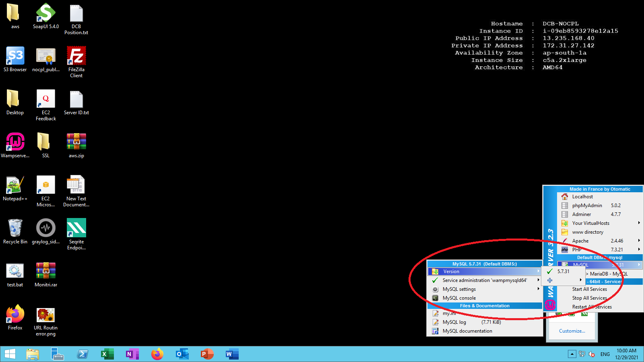Launch MySQL console
644x362 pixels.
(485, 298)
